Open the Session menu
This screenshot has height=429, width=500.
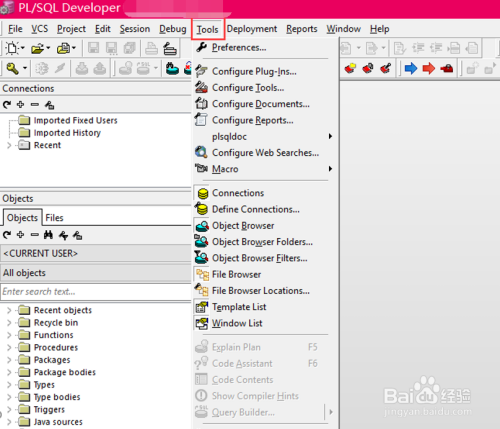click(x=135, y=29)
